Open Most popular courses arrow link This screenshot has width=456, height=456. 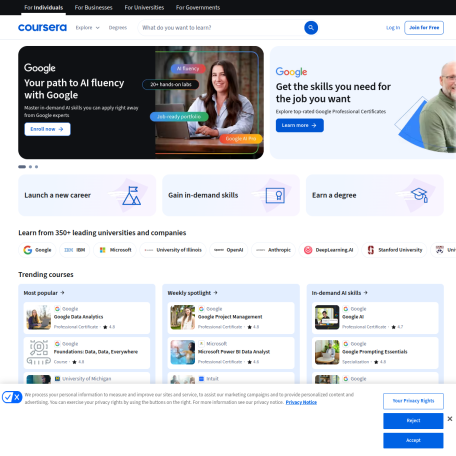pos(44,293)
